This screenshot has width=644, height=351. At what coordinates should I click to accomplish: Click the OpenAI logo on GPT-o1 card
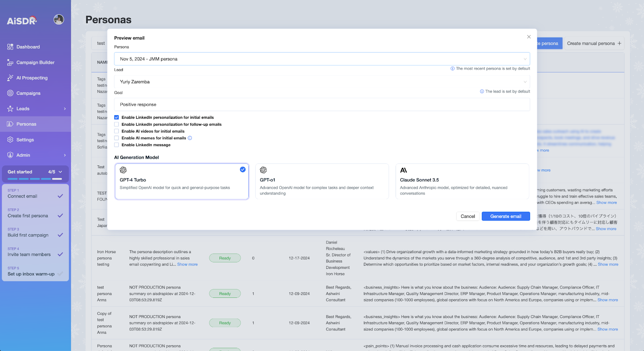tap(263, 170)
